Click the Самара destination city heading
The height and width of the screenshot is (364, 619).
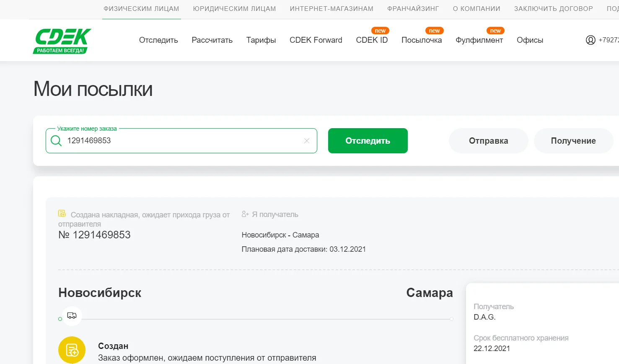(x=430, y=293)
